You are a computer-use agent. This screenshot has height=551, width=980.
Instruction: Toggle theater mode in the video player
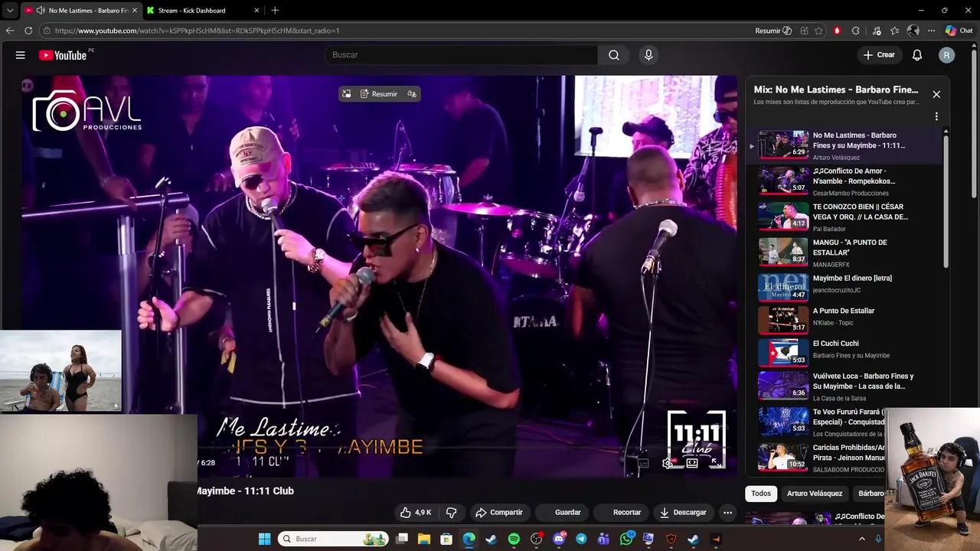point(692,463)
